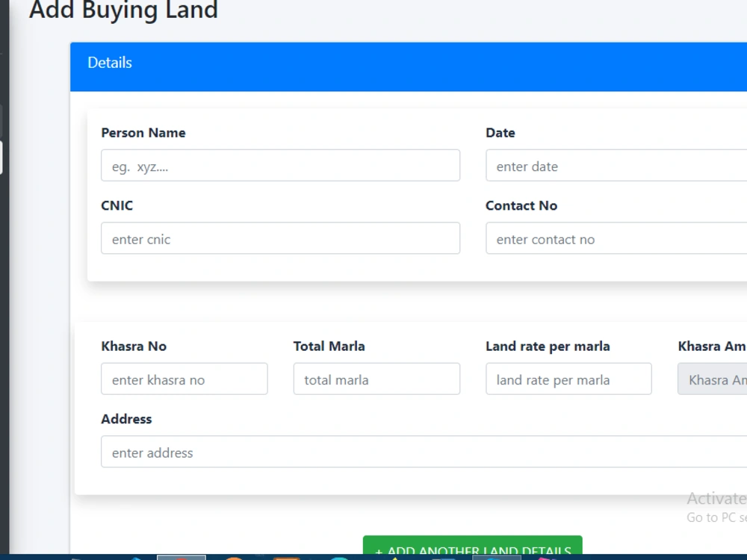Click the Address input field
This screenshot has height=560, width=747.
[x=424, y=452]
